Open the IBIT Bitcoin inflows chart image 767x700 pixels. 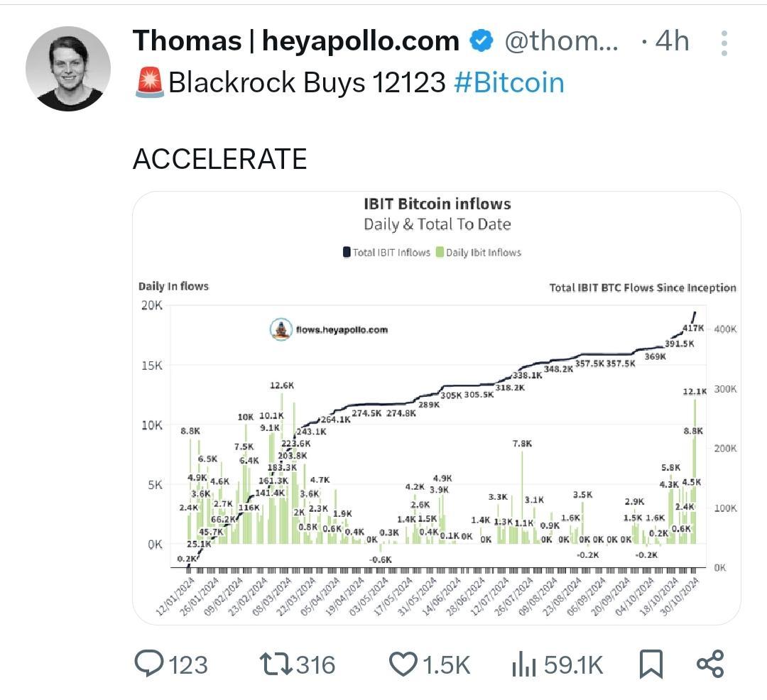[436, 408]
